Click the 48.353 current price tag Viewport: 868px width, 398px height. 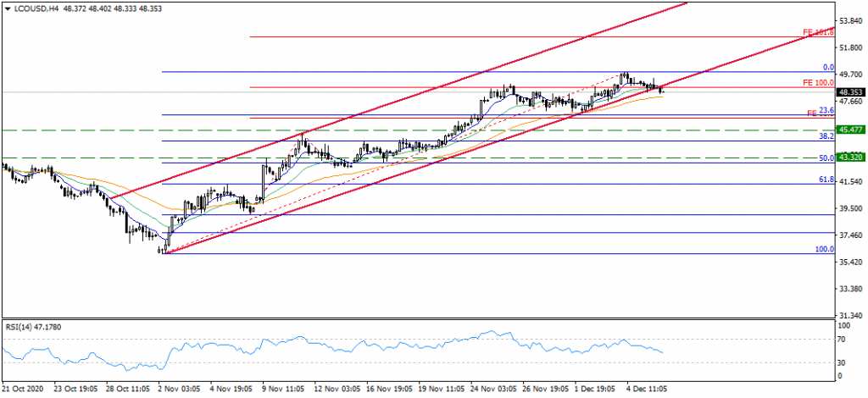click(x=850, y=91)
